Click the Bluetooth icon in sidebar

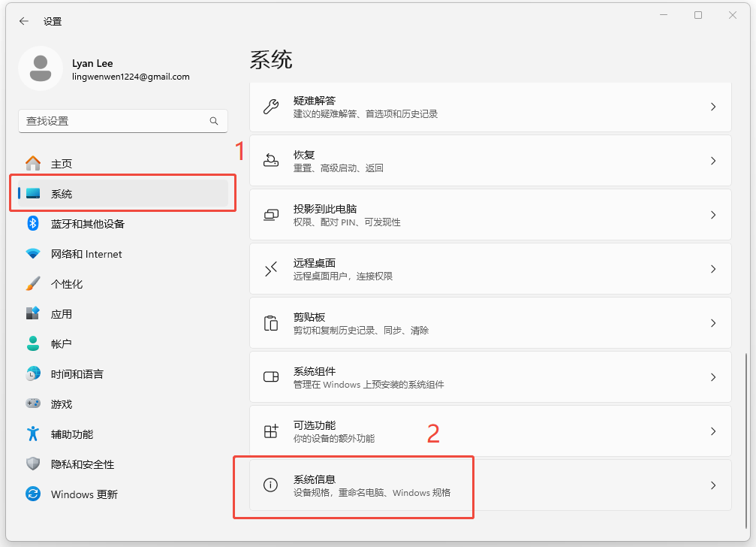pyautogui.click(x=33, y=223)
